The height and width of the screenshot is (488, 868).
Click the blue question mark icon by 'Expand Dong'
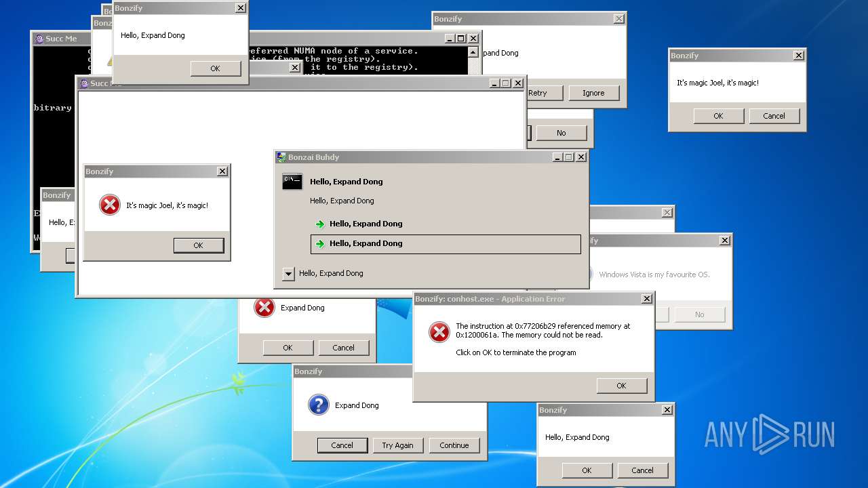pyautogui.click(x=319, y=405)
